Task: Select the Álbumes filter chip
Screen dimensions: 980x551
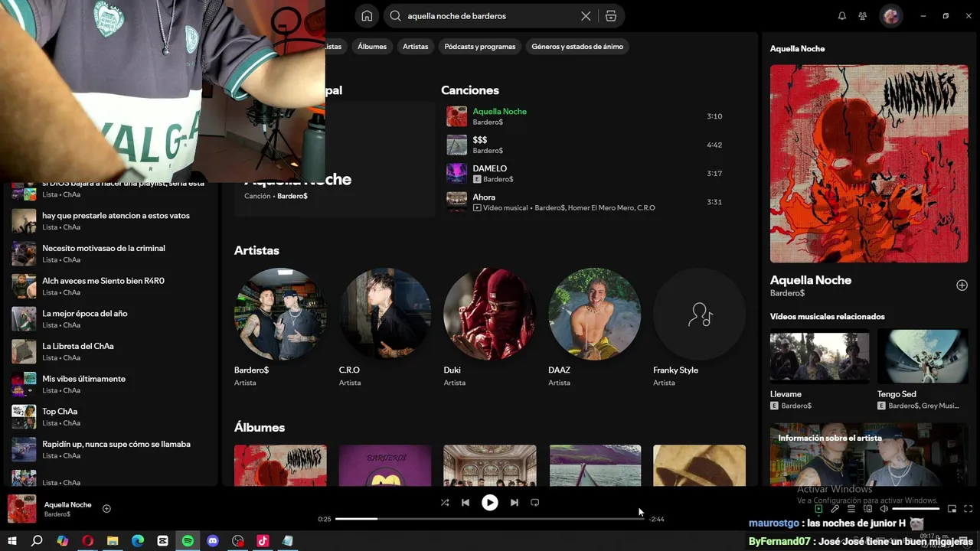Action: 372,47
